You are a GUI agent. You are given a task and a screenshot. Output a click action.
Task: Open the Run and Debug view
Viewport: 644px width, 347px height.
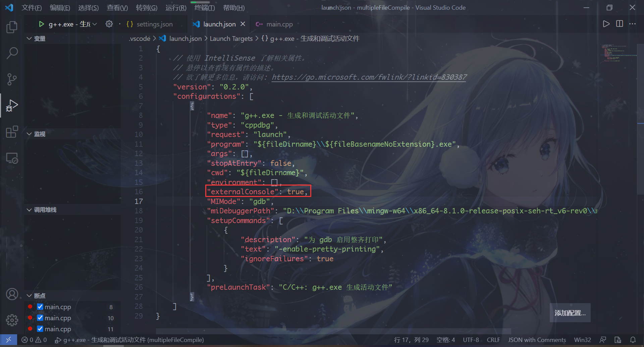[x=12, y=106]
